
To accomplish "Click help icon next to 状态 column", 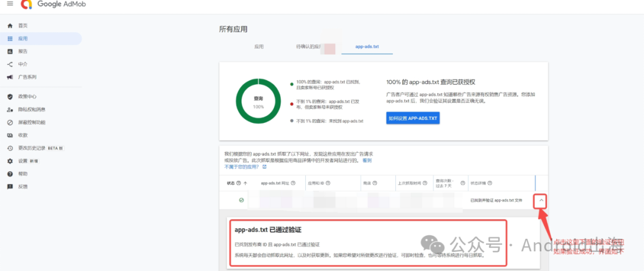I will [239, 183].
